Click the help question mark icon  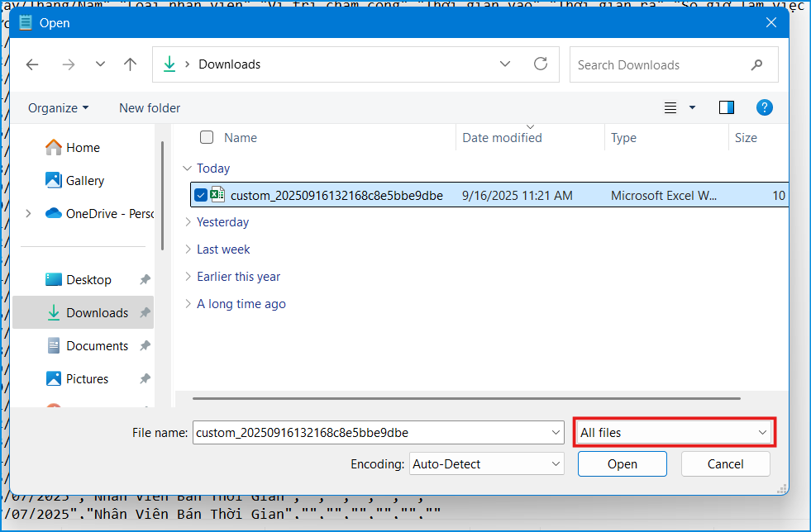pos(765,107)
